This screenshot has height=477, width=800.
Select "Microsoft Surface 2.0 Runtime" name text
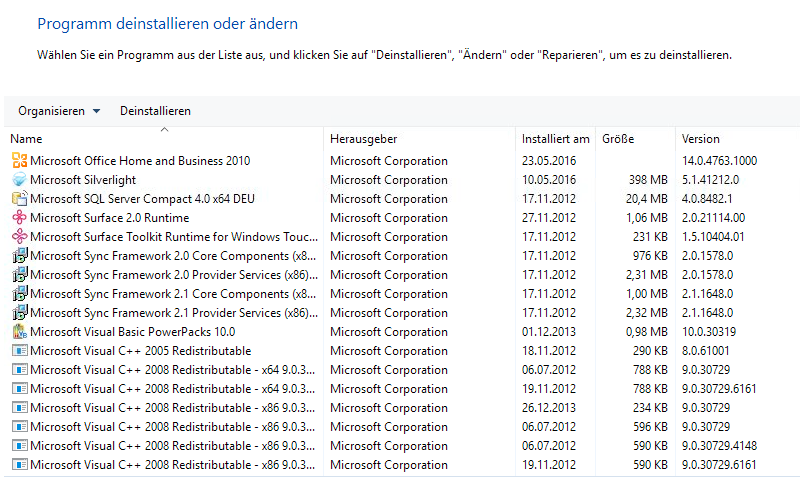point(110,218)
